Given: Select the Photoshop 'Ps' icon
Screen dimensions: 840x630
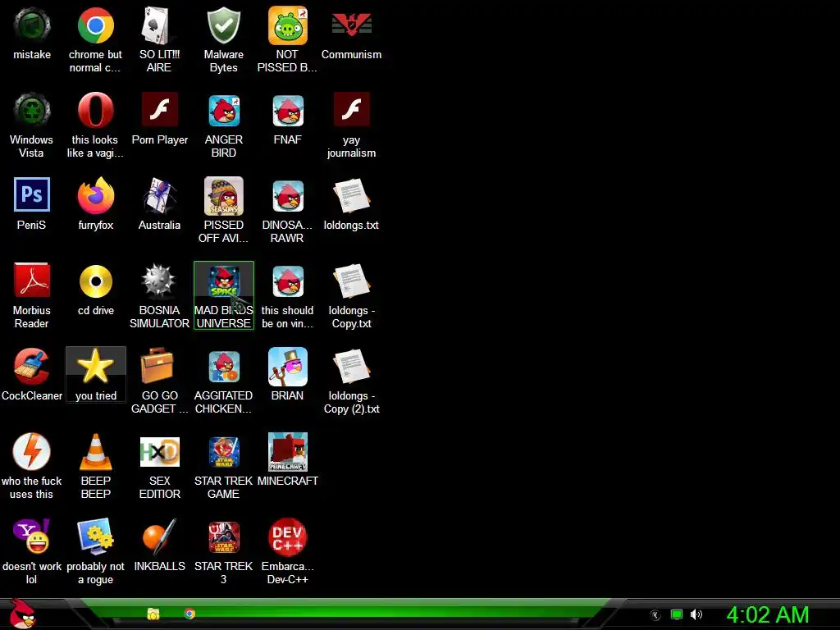Looking at the screenshot, I should (32, 194).
